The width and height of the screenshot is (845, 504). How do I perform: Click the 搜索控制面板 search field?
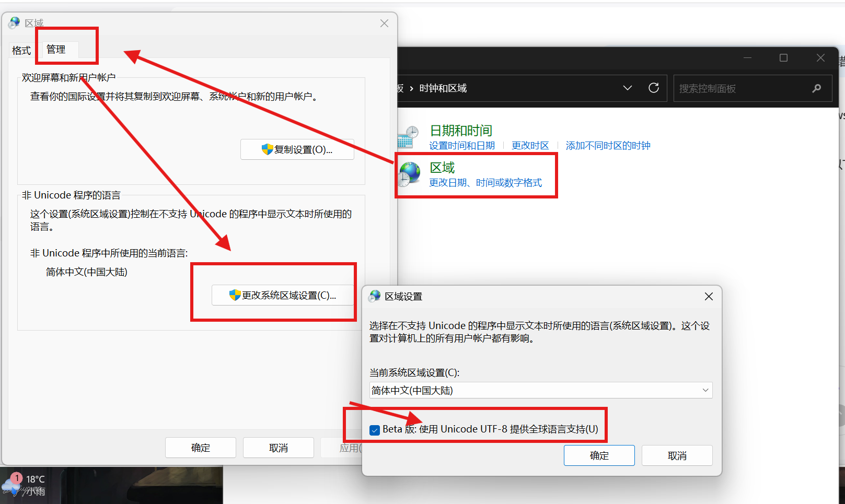[x=753, y=88]
